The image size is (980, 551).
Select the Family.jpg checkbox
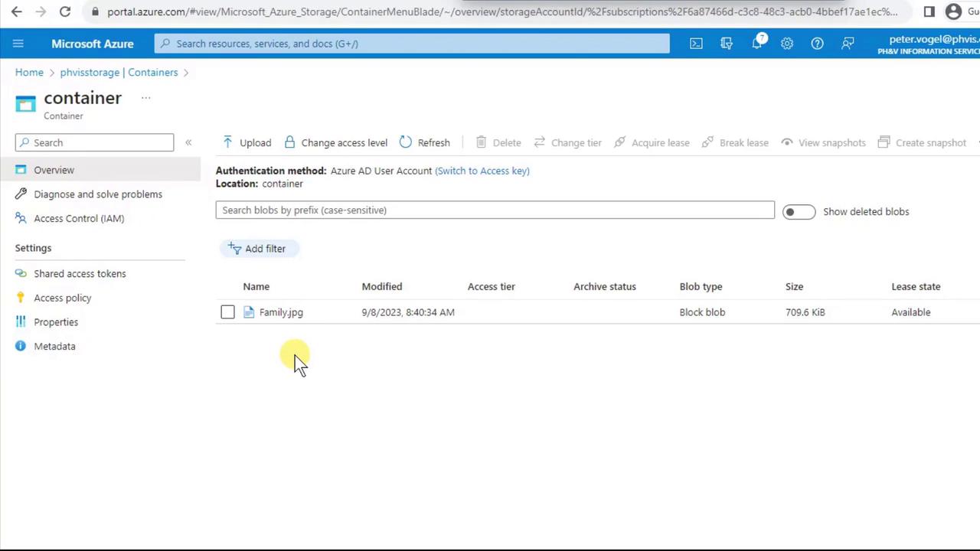tap(227, 312)
